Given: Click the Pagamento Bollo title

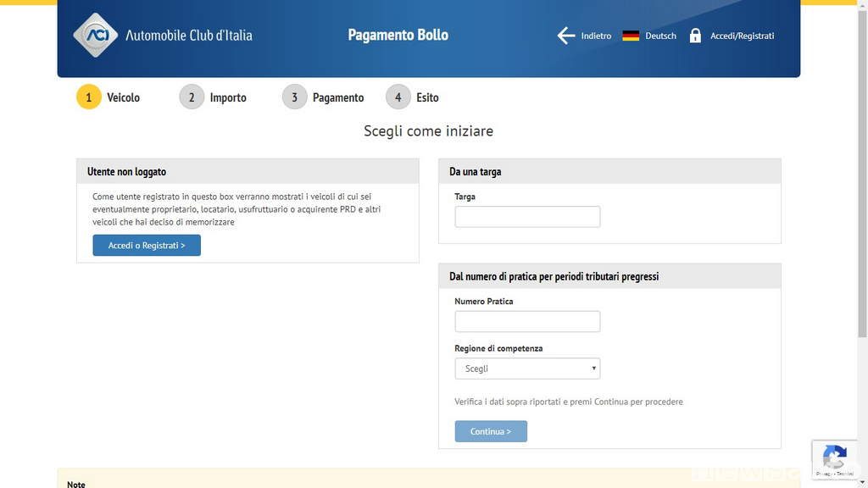Looking at the screenshot, I should point(398,35).
